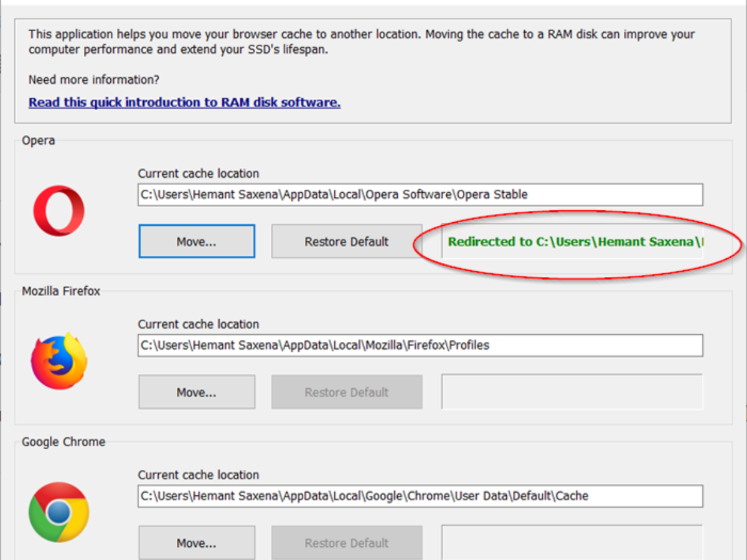Click the Opera browser logo
Image resolution: width=747 pixels, height=560 pixels.
(59, 210)
